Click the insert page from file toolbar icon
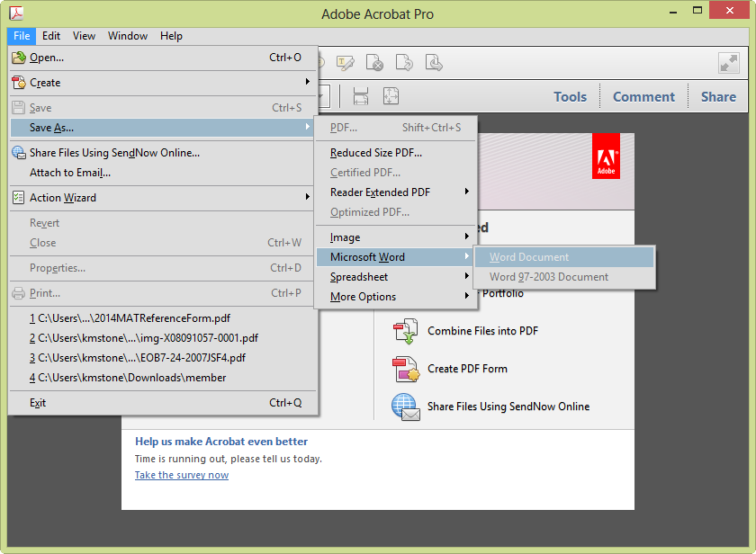This screenshot has height=554, width=756. coord(434,63)
